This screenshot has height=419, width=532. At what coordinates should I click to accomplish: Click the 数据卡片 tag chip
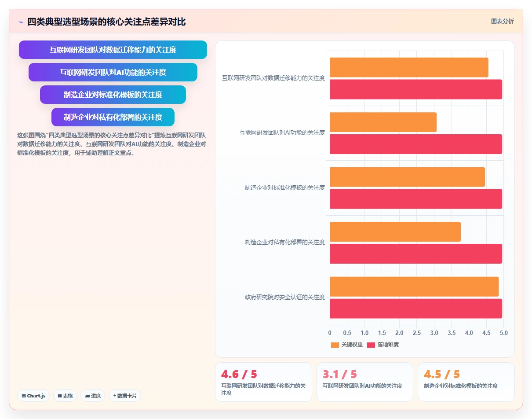coord(125,396)
